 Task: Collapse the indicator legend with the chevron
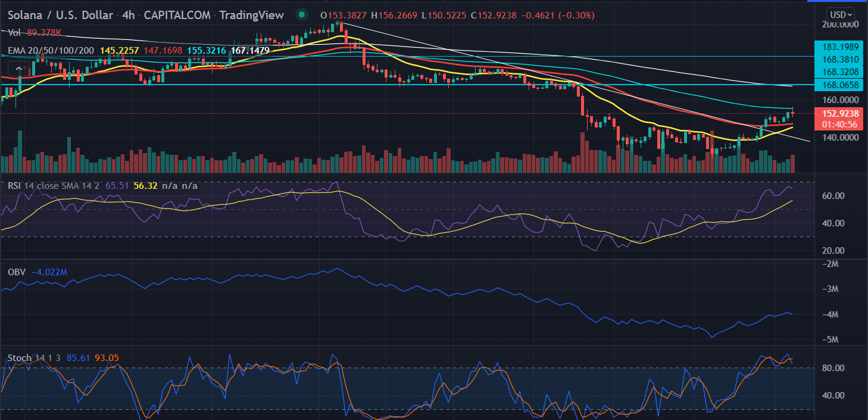tap(19, 69)
